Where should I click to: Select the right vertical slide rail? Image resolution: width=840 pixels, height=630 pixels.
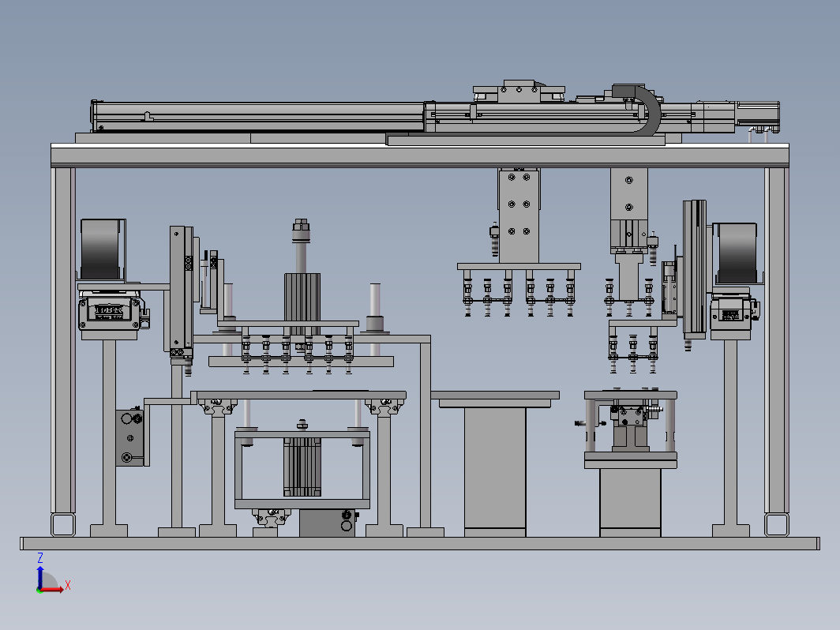694,268
